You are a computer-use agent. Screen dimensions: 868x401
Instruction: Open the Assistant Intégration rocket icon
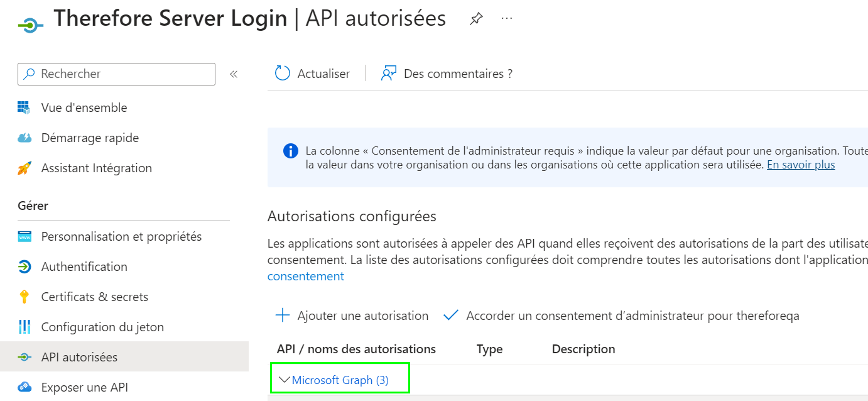point(23,168)
